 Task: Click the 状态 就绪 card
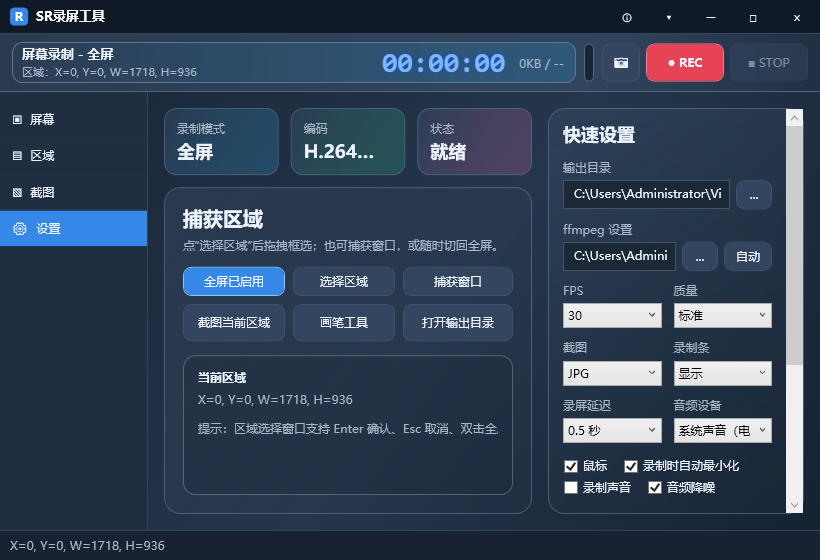(x=474, y=142)
